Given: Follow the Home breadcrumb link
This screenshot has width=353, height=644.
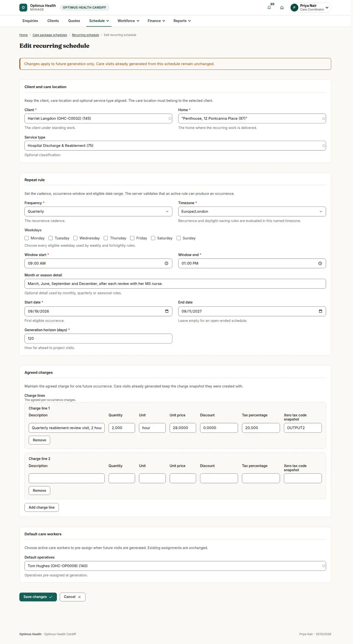Looking at the screenshot, I should 24,35.
